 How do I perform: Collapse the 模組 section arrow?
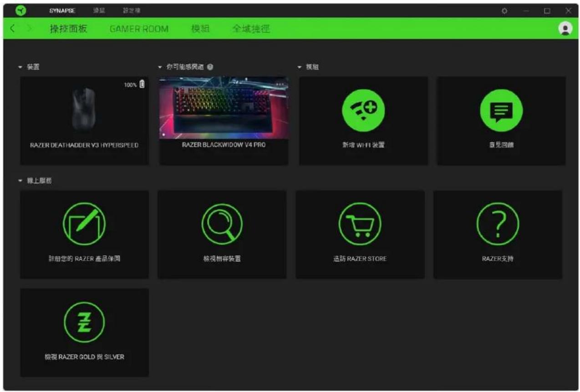(x=300, y=67)
